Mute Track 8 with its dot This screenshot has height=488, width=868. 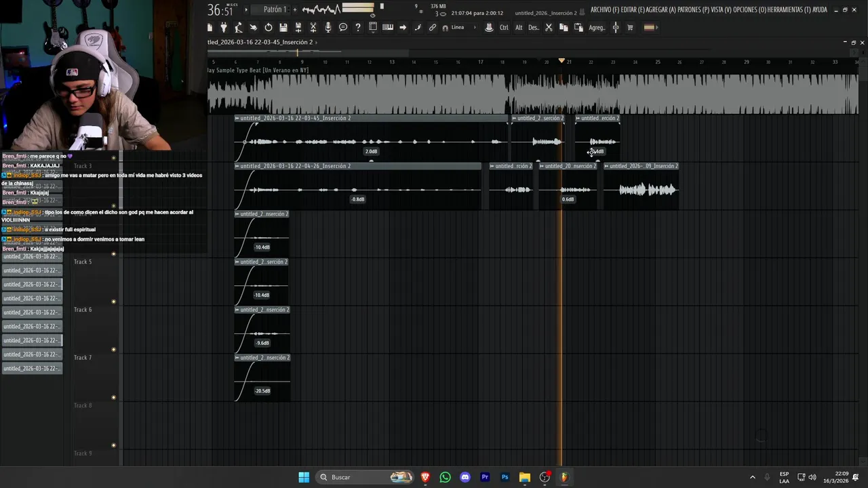pyautogui.click(x=114, y=445)
